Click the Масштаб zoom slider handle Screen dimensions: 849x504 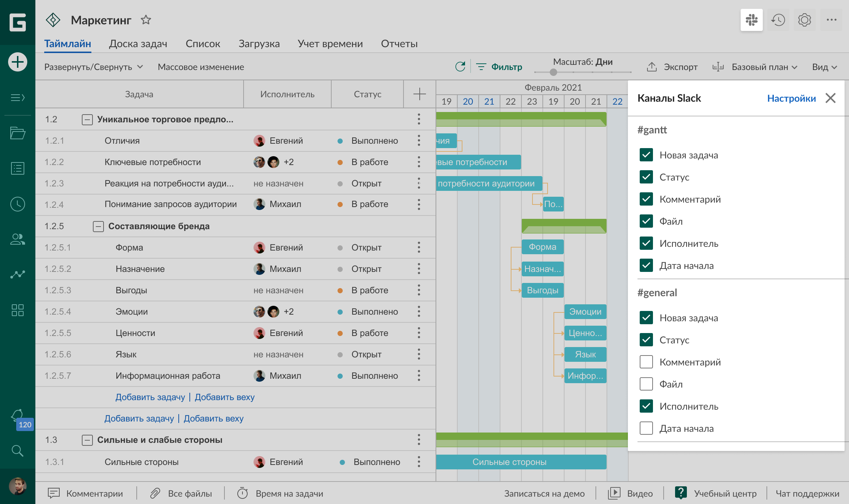pos(553,72)
